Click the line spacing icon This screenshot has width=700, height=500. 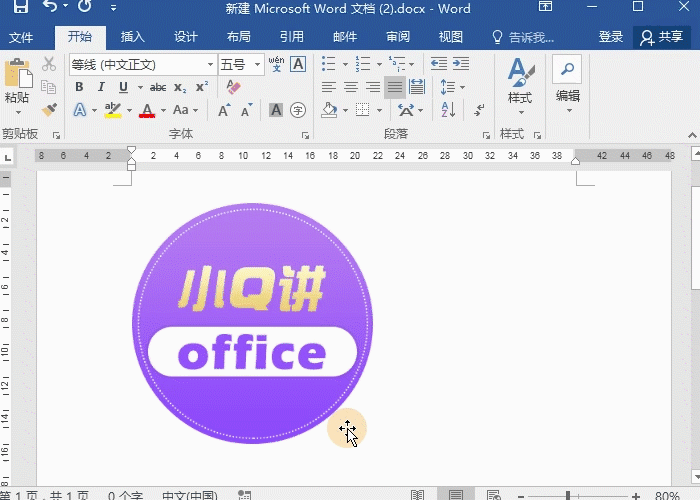pos(448,87)
